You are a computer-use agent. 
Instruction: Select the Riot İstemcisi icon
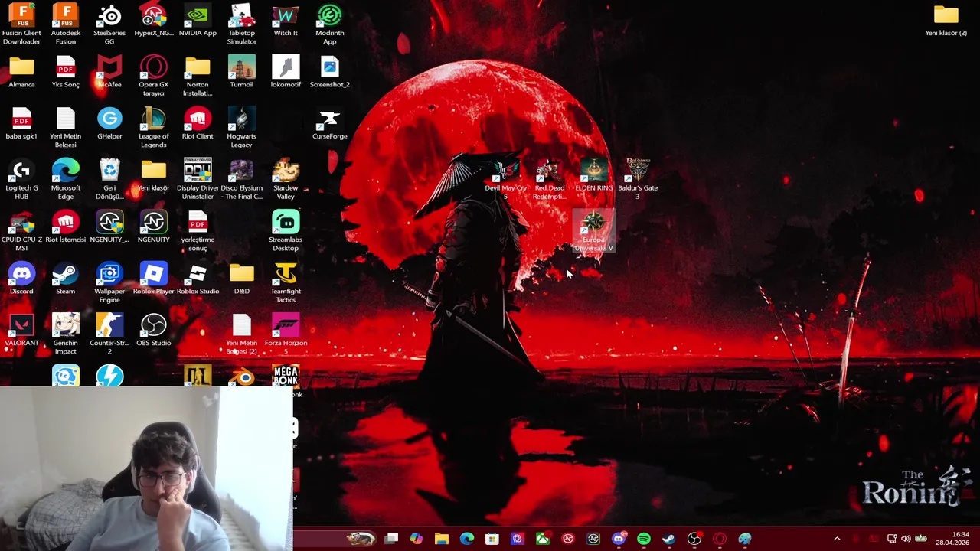[x=66, y=227]
